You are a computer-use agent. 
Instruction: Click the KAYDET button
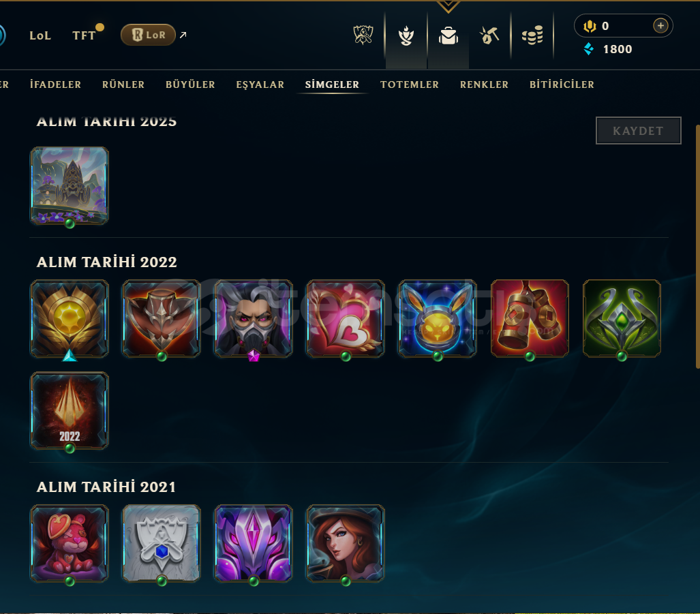639,131
